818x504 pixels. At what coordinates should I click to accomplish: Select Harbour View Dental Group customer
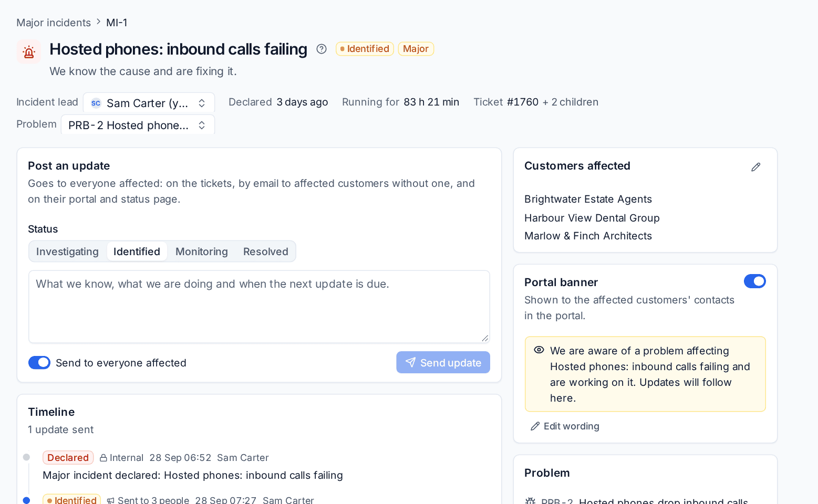[592, 218]
